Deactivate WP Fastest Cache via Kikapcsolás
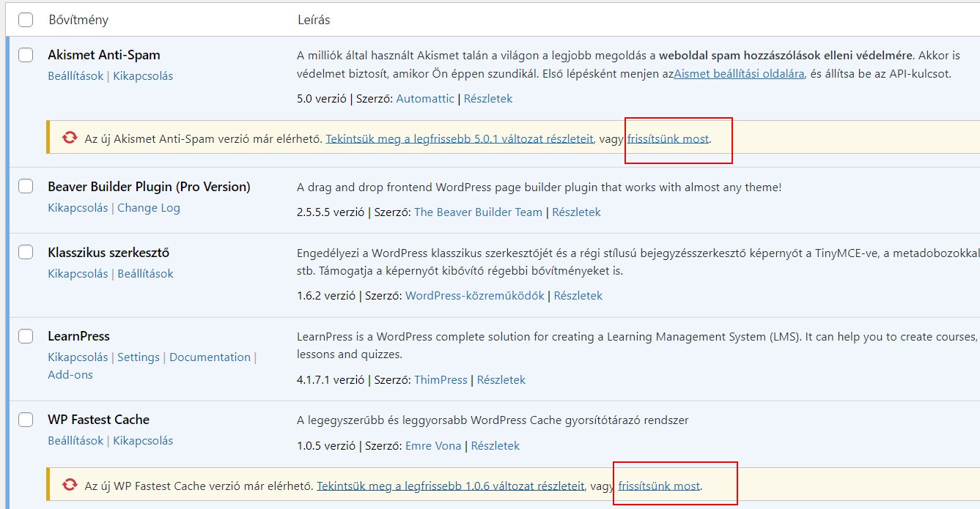 (143, 440)
